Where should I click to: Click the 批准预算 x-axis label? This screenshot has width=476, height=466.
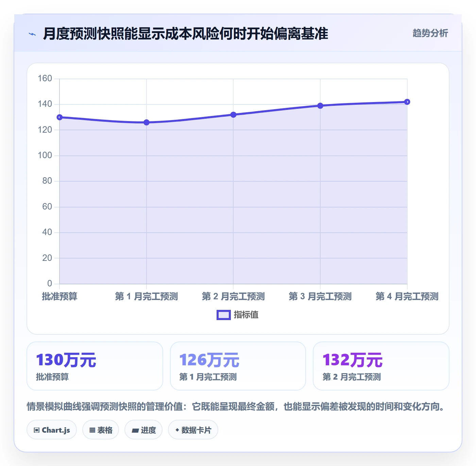(60, 296)
